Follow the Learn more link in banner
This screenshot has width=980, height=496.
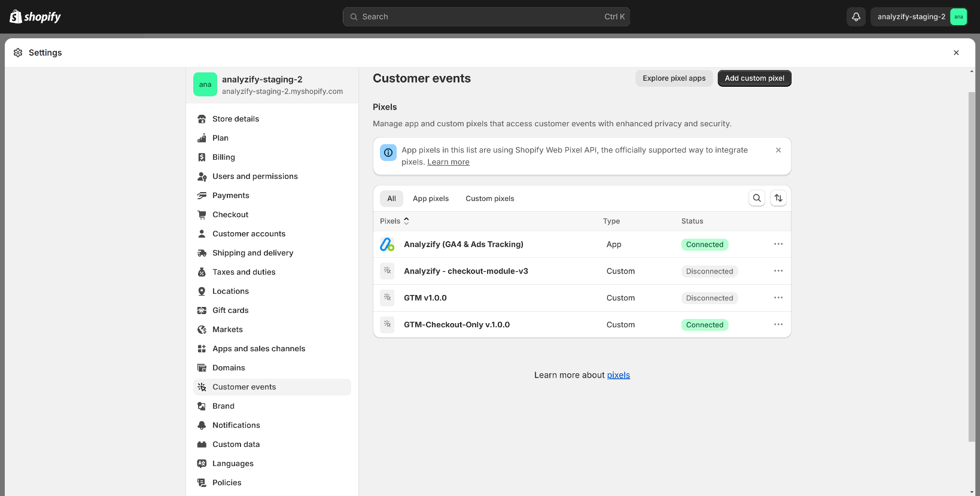[x=448, y=162]
